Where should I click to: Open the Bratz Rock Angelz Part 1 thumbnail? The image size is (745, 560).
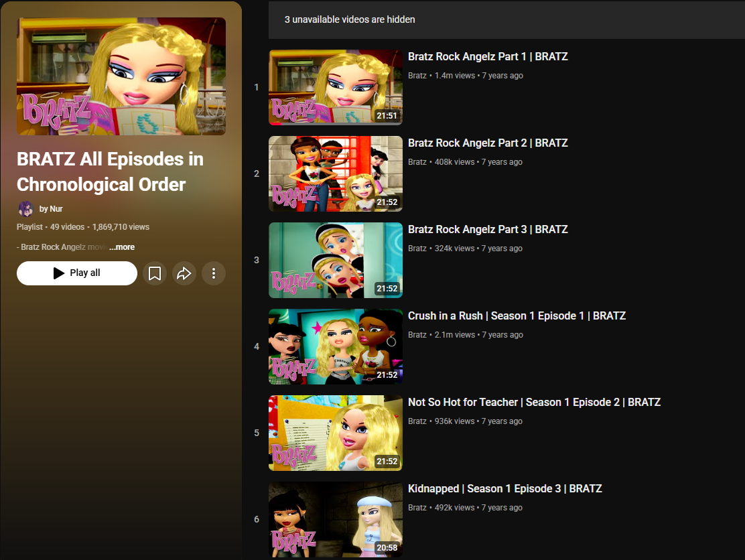click(x=336, y=87)
